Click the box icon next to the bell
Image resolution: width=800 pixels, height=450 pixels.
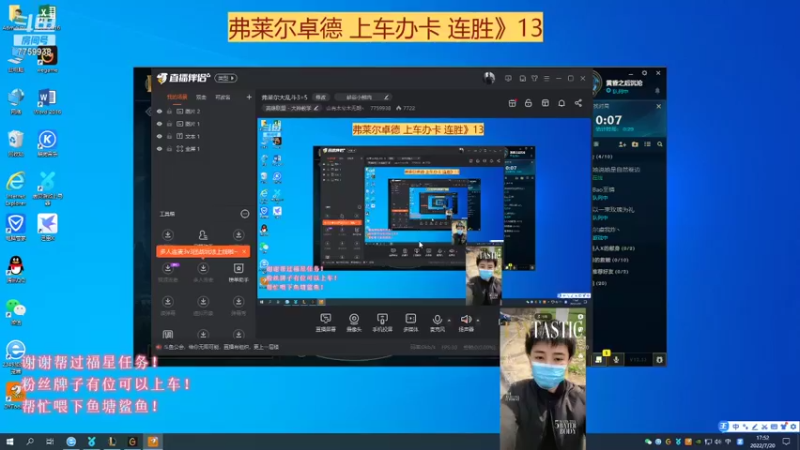pyautogui.click(x=545, y=103)
